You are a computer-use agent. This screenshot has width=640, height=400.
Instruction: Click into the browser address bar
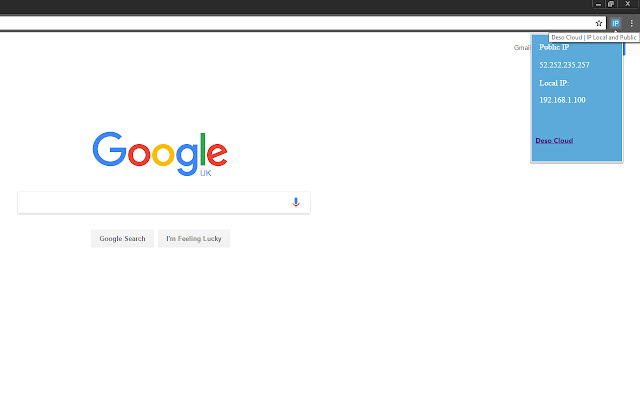point(296,23)
